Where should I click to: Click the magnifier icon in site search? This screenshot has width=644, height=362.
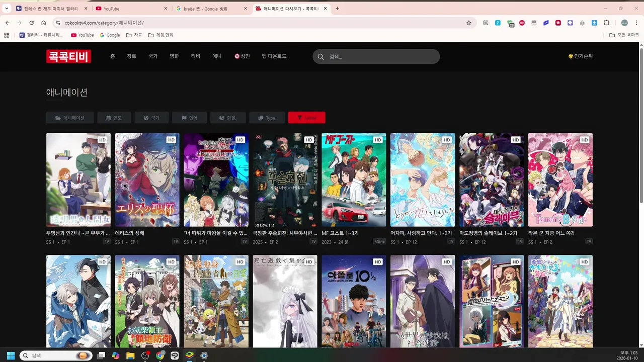pos(321,56)
